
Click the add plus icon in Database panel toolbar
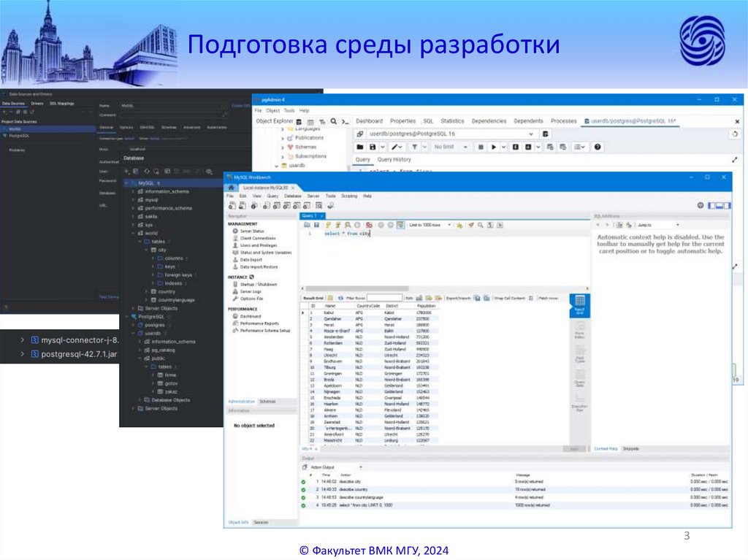(126, 172)
